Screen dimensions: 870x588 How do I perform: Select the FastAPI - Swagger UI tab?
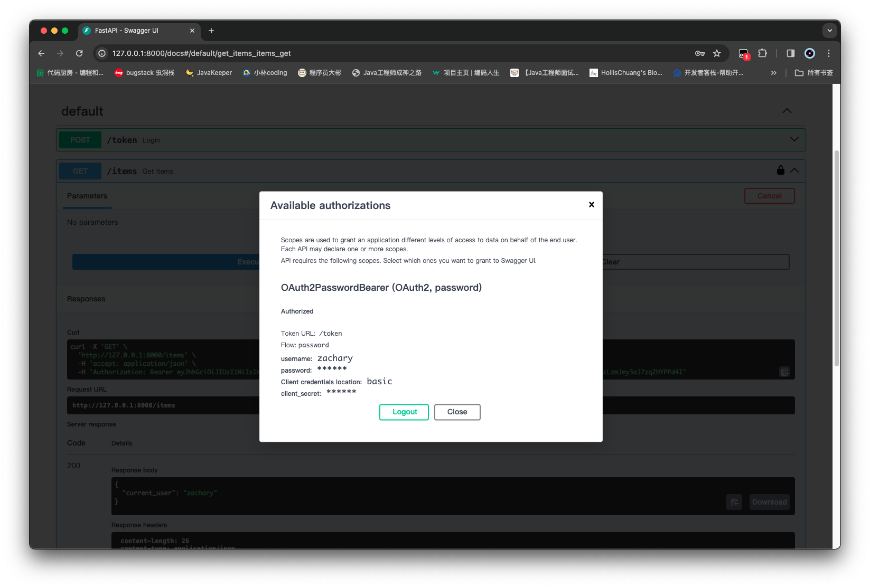139,31
